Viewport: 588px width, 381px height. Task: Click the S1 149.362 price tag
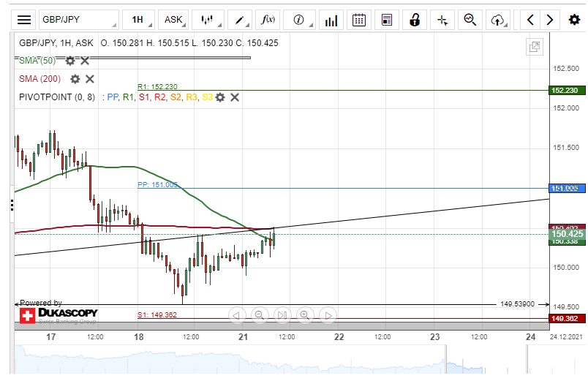(567, 319)
